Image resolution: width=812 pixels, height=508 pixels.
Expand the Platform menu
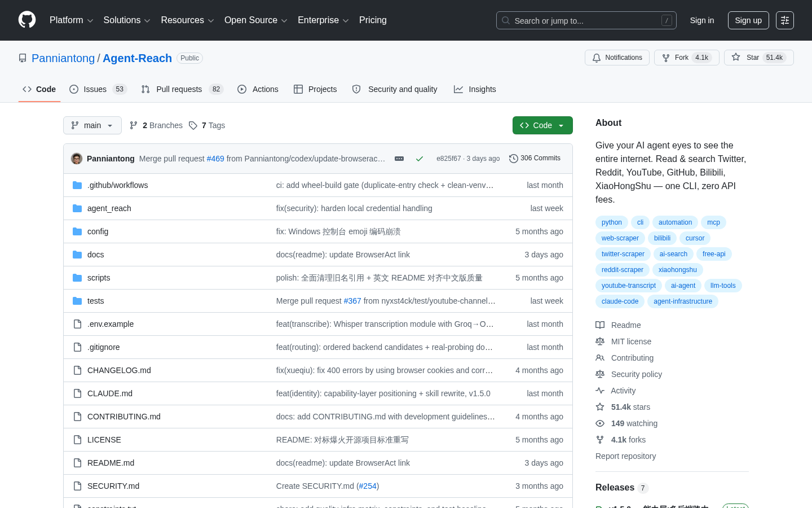pyautogui.click(x=71, y=20)
